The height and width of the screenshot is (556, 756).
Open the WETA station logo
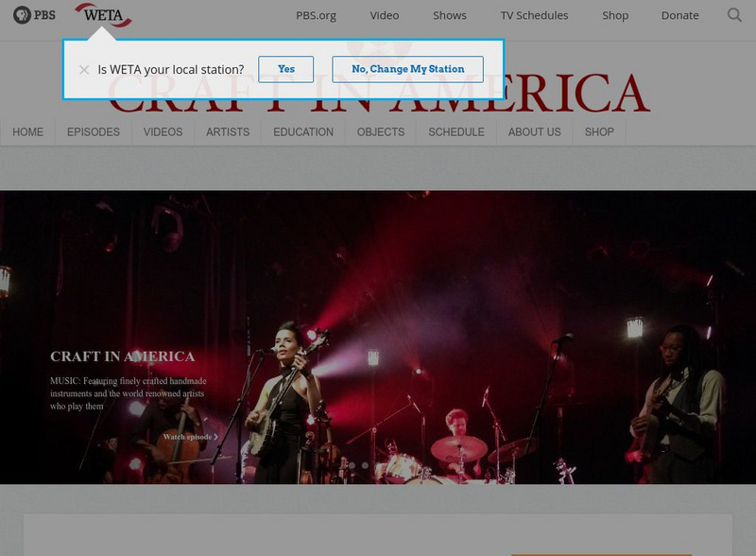click(105, 15)
